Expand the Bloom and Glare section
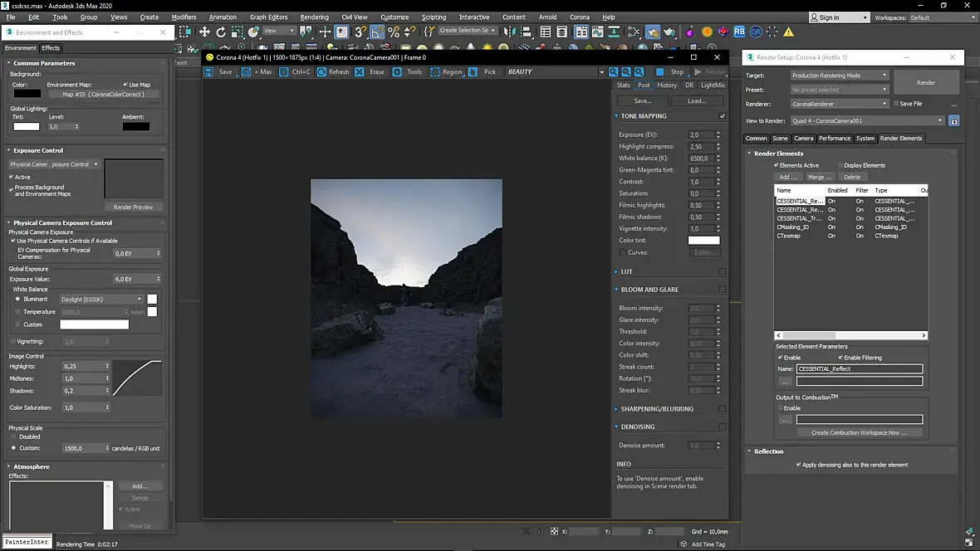 pyautogui.click(x=649, y=290)
